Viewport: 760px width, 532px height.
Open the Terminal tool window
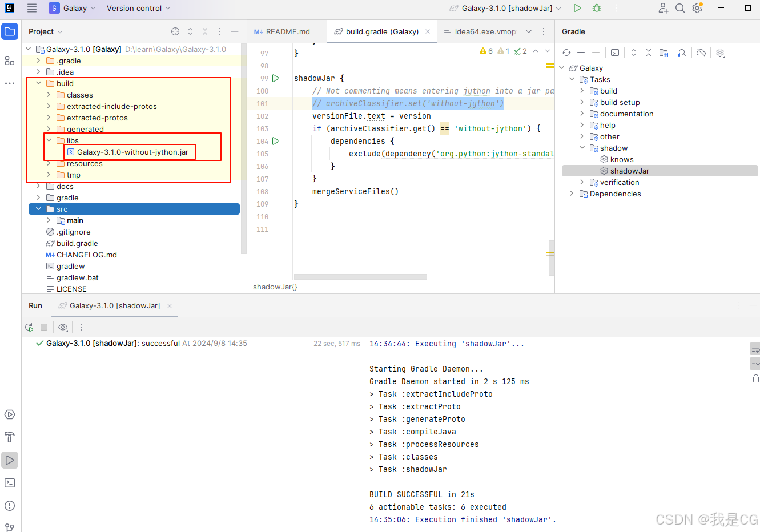10,483
